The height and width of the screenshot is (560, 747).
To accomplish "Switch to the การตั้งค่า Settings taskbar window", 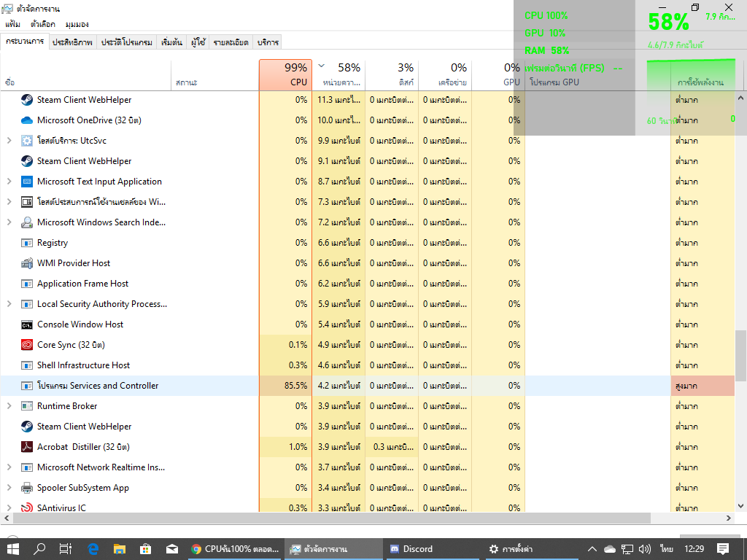I will tap(532, 549).
